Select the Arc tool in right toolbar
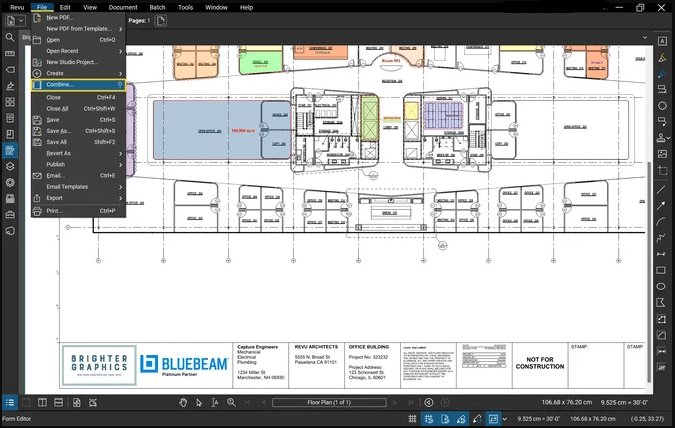 pos(661,222)
